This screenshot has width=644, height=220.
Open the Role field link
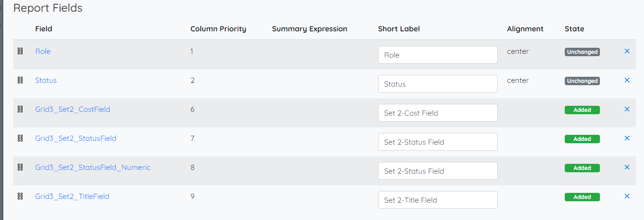[43, 51]
